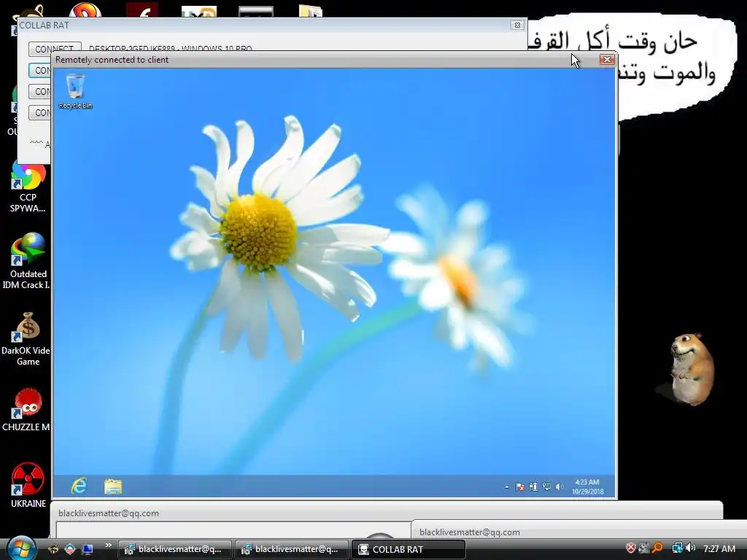Switch to first blacklivesmatter@q... taskbar button
Viewport: 747px width, 560px height.
pyautogui.click(x=175, y=549)
